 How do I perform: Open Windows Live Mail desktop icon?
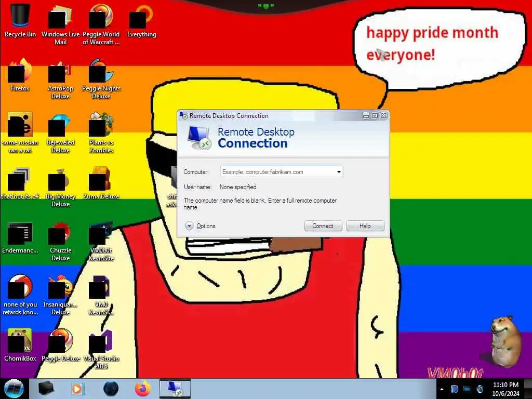[x=60, y=24]
